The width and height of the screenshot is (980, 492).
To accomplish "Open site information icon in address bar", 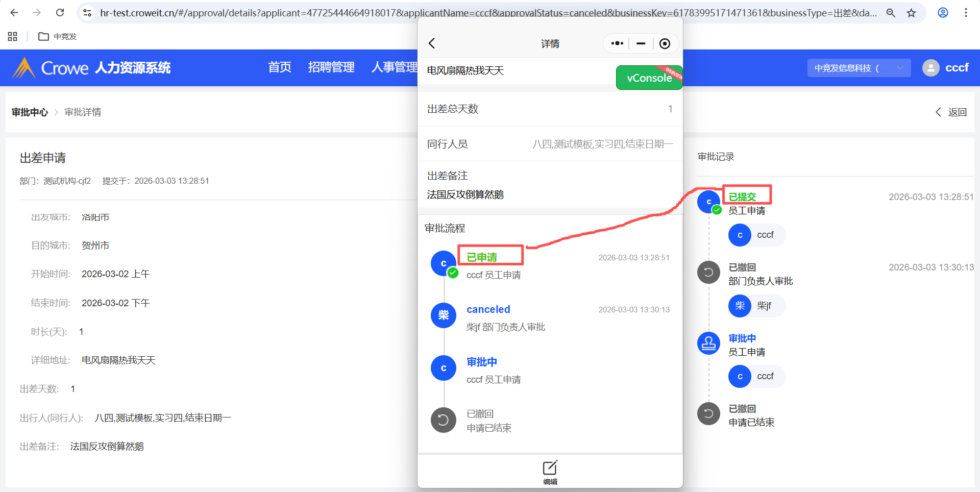I will 87,13.
